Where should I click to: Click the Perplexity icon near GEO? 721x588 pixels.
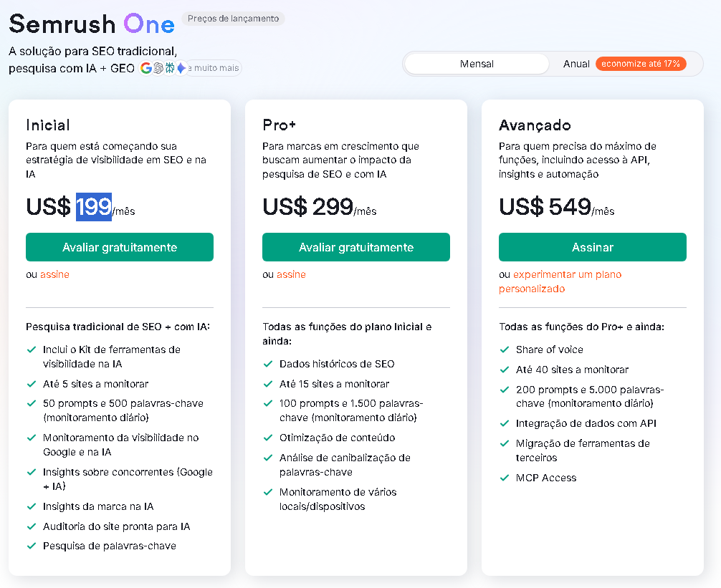169,68
